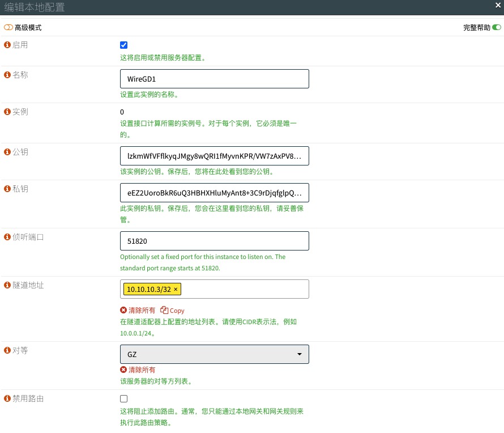Viewport: 504px width, 433px height.
Task: Uncheck the 启用 enable checkbox
Action: tap(124, 45)
